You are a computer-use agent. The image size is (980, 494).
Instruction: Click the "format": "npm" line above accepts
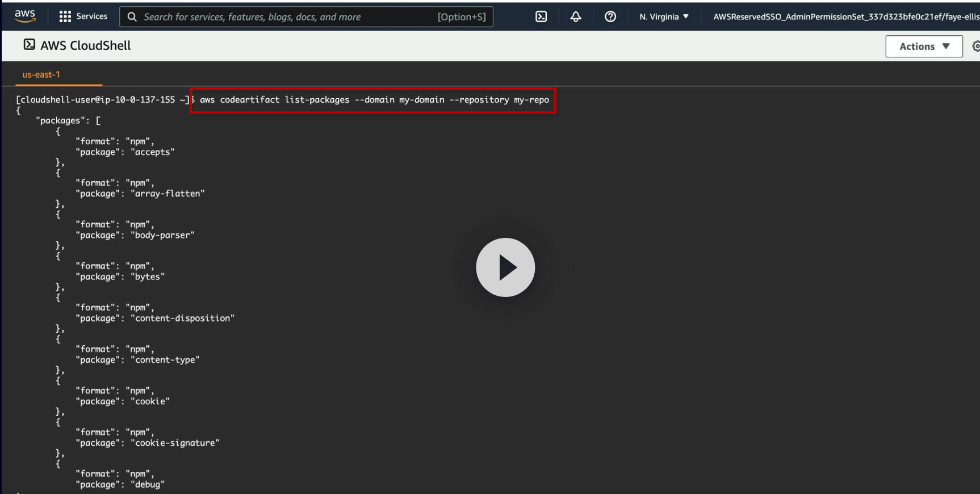click(115, 141)
